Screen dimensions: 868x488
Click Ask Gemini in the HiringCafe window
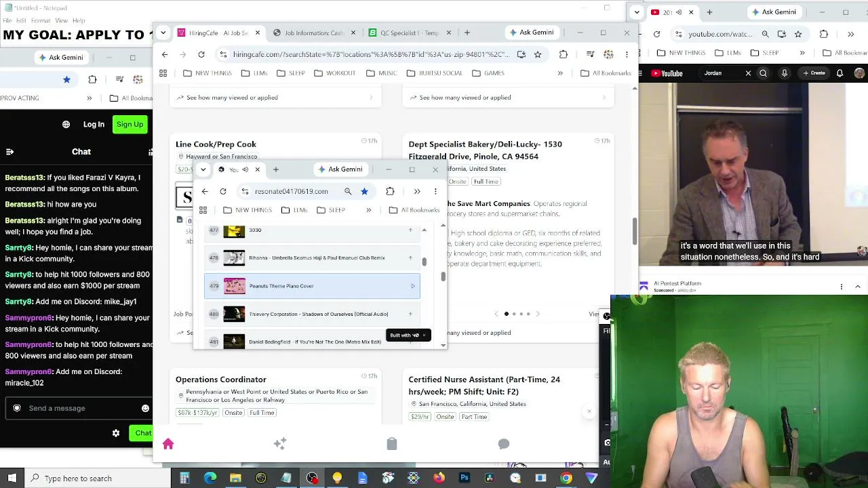[531, 33]
